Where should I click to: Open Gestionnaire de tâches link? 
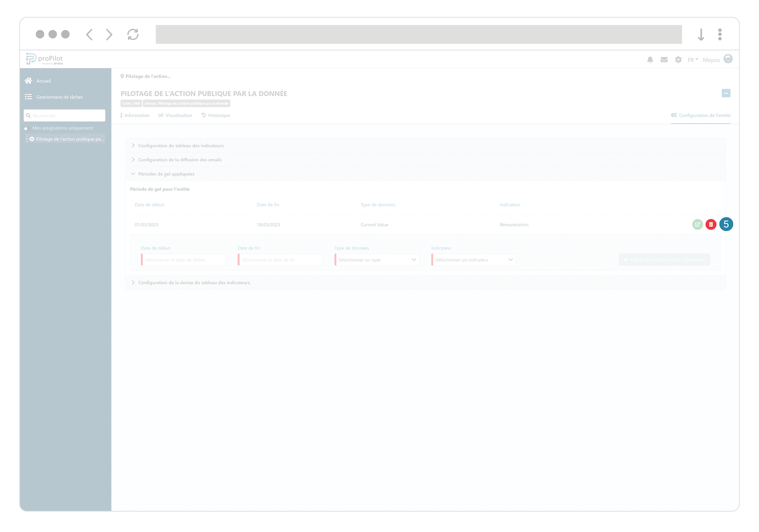pyautogui.click(x=59, y=97)
